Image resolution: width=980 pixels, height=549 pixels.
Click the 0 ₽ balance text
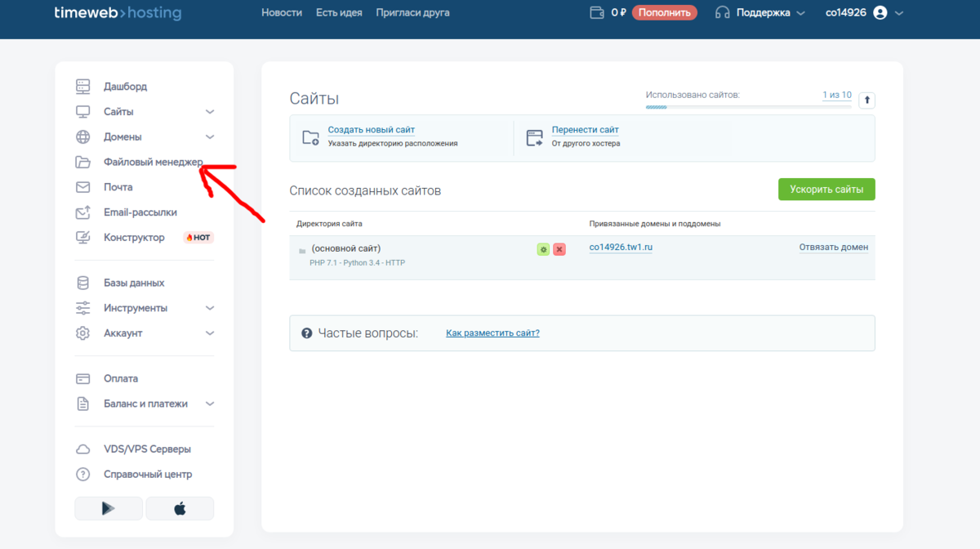[619, 13]
